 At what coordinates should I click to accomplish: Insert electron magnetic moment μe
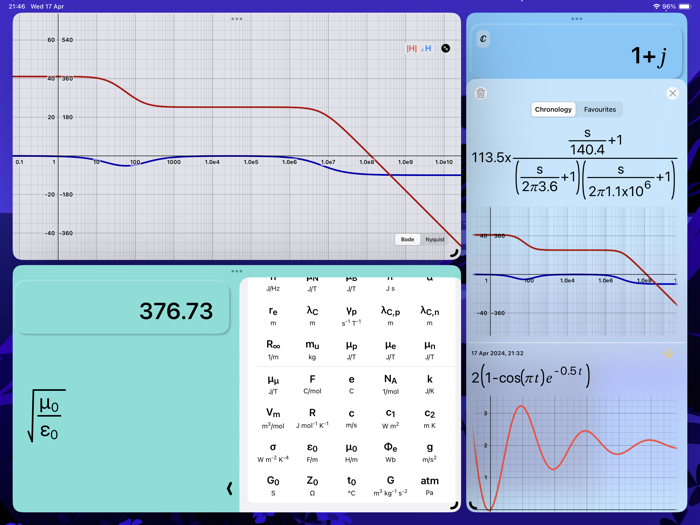[x=390, y=350]
